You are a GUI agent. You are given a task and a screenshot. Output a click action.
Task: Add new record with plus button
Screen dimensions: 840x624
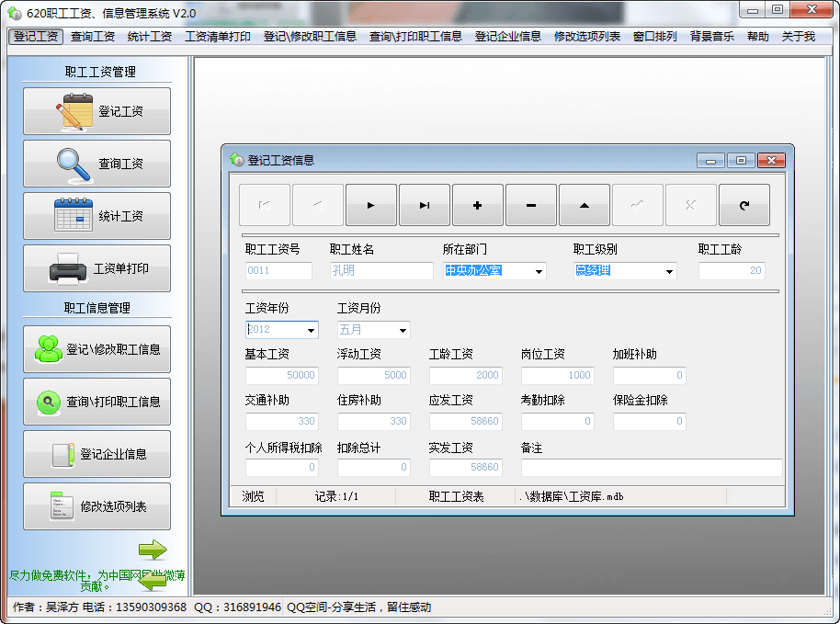point(477,205)
